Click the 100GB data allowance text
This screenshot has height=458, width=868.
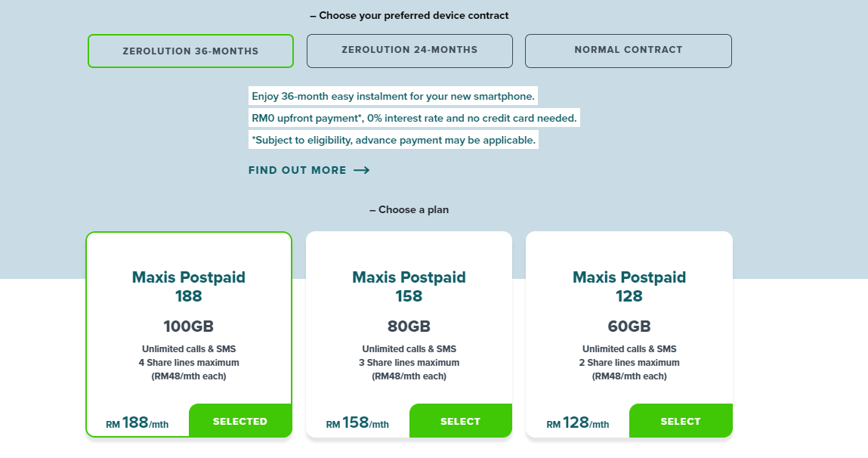pyautogui.click(x=189, y=326)
